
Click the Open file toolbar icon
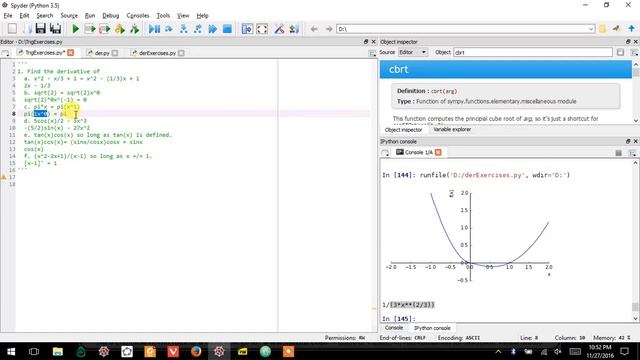click(x=27, y=29)
